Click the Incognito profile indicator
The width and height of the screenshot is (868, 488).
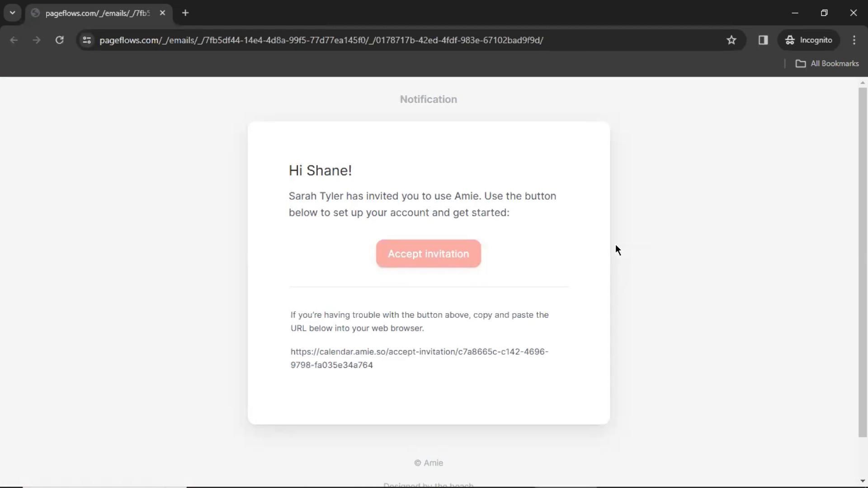coord(809,40)
